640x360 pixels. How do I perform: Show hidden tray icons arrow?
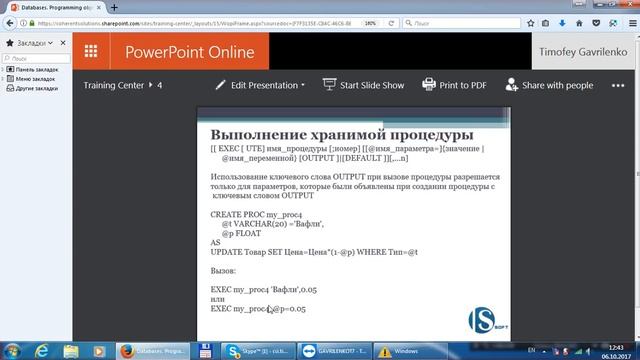coord(544,351)
